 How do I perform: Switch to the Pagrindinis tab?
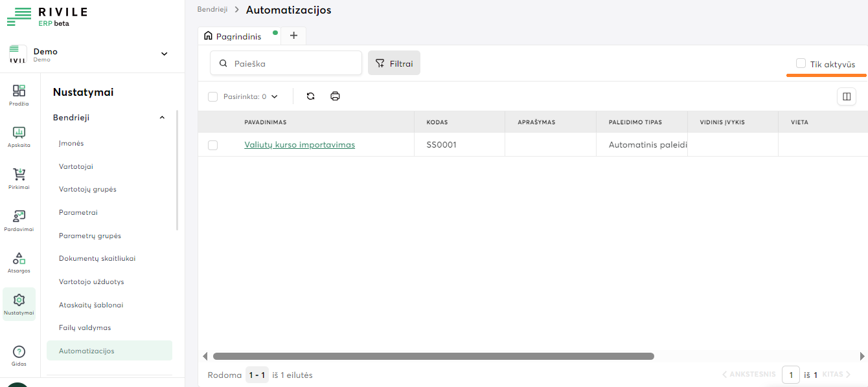point(238,36)
